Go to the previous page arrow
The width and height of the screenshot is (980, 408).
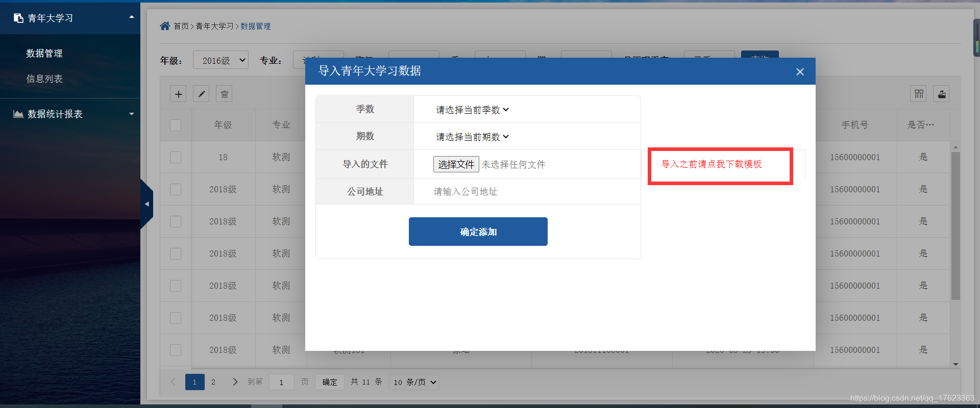point(173,381)
